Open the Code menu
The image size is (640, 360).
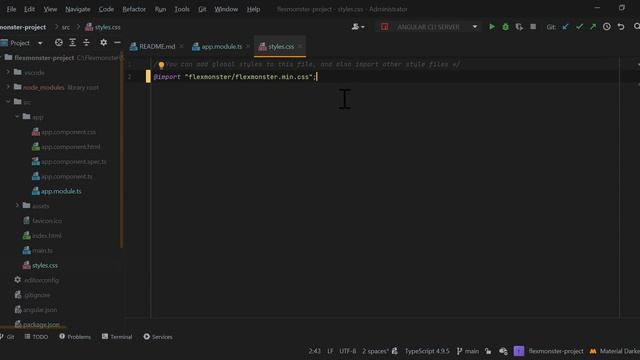point(106,9)
